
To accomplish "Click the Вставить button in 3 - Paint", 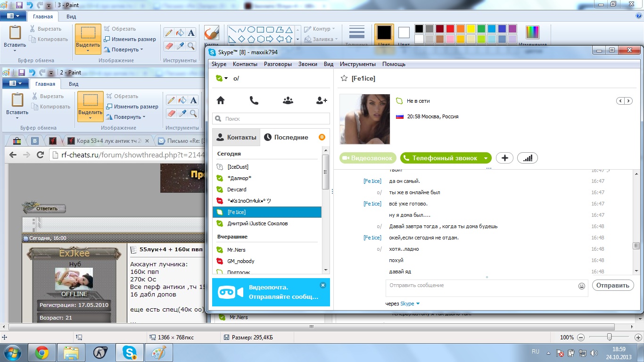I will pyautogui.click(x=15, y=38).
